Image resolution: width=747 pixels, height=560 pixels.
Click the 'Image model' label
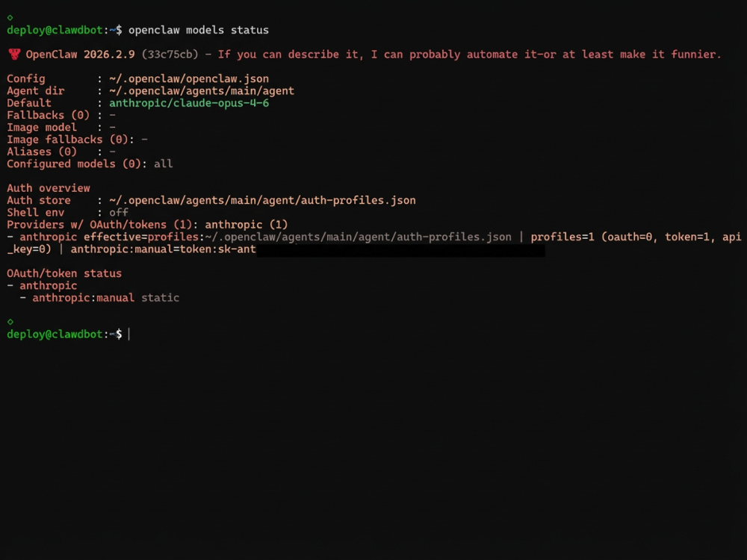[x=41, y=128]
